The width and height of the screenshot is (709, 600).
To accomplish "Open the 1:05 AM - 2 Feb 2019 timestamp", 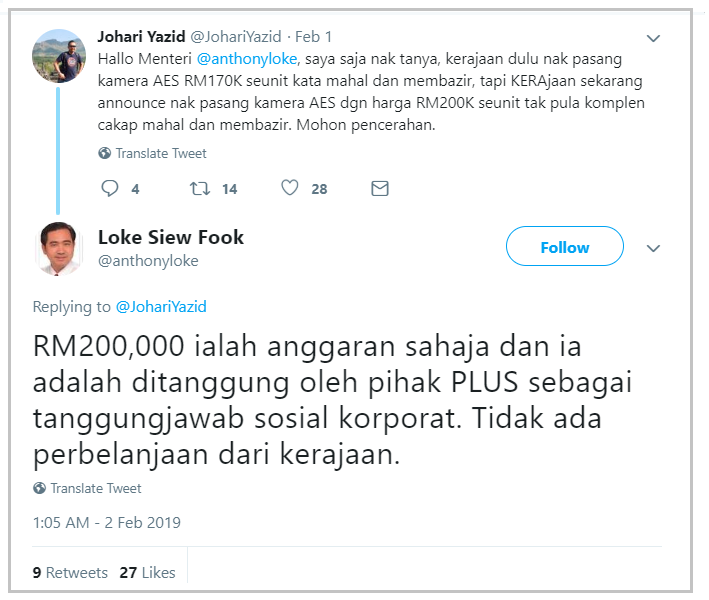I will pyautogui.click(x=107, y=523).
